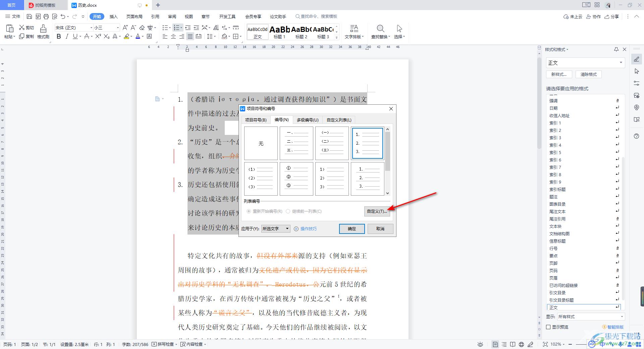Click the bulleted list icon
This screenshot has width=644, height=349.
(x=165, y=28)
